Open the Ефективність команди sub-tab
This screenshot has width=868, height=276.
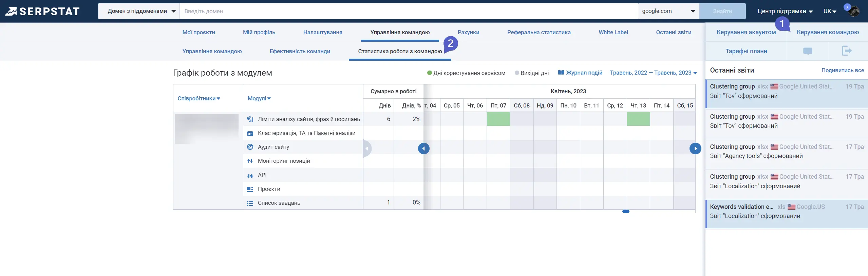tap(300, 51)
